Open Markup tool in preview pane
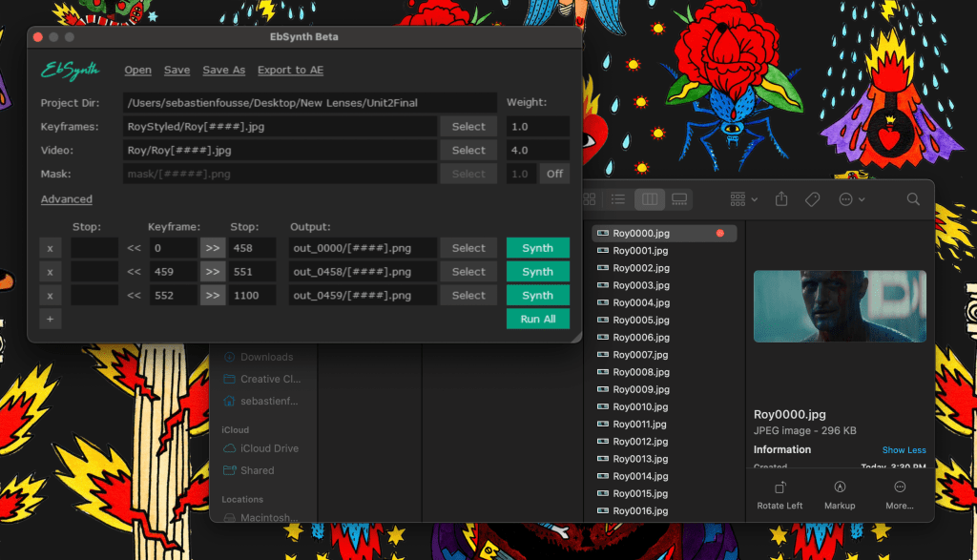 [x=840, y=494]
